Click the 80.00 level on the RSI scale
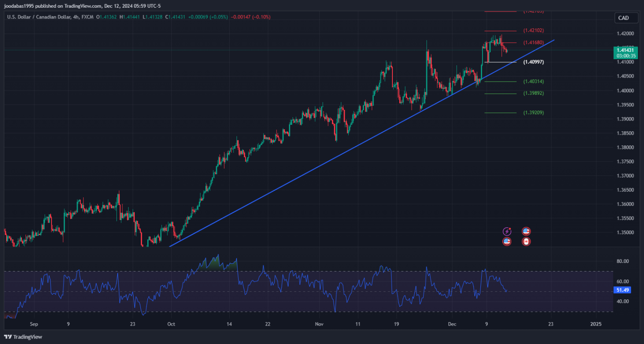The height and width of the screenshot is (344, 644). 623,261
